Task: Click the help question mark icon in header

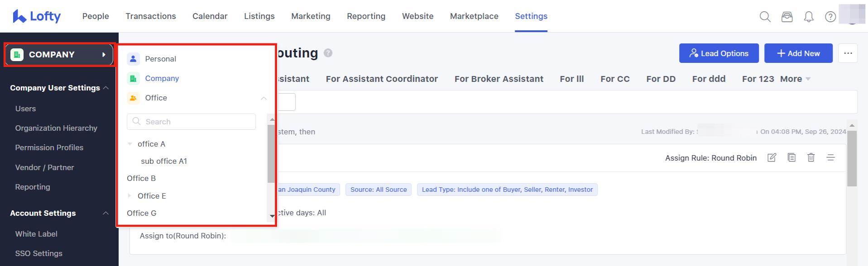Action: click(830, 17)
